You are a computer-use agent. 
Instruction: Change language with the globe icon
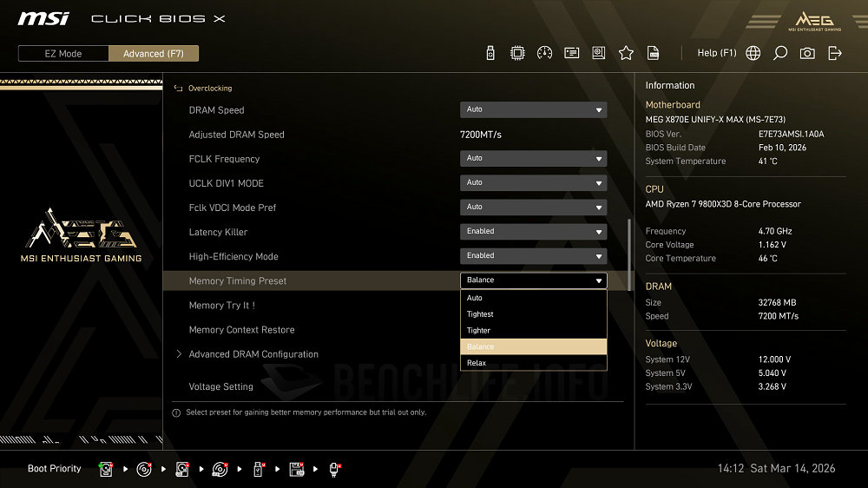753,53
